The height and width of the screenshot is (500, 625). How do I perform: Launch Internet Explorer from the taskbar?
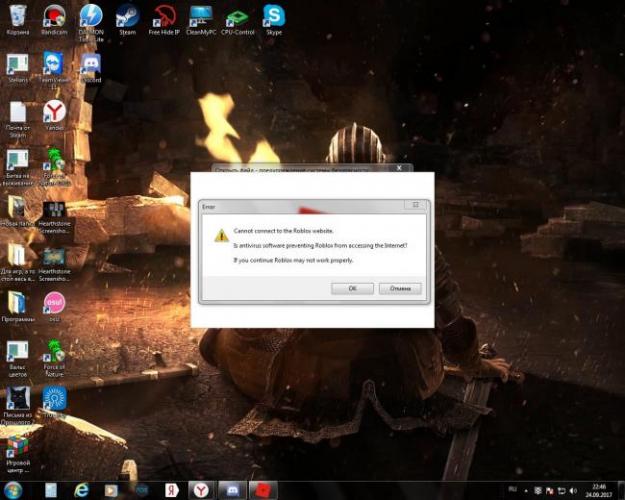[x=81, y=490]
